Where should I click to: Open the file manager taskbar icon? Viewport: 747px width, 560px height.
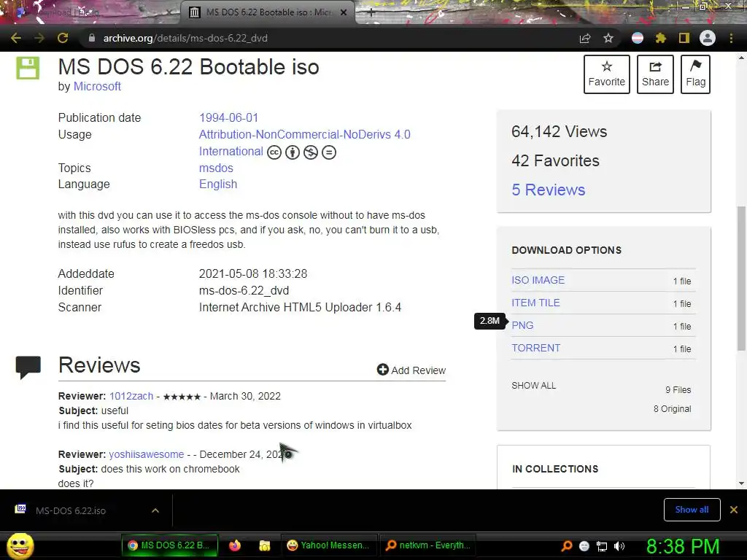coord(264,545)
